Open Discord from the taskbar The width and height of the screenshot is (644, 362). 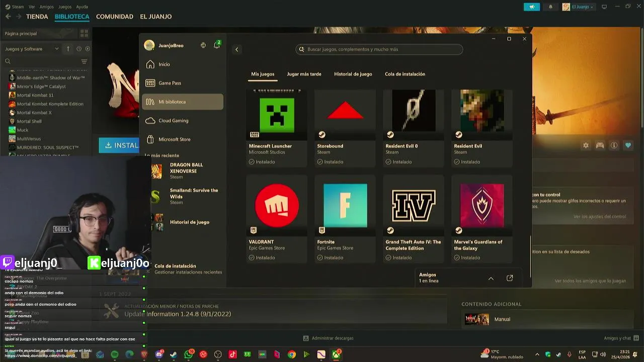[159, 354]
